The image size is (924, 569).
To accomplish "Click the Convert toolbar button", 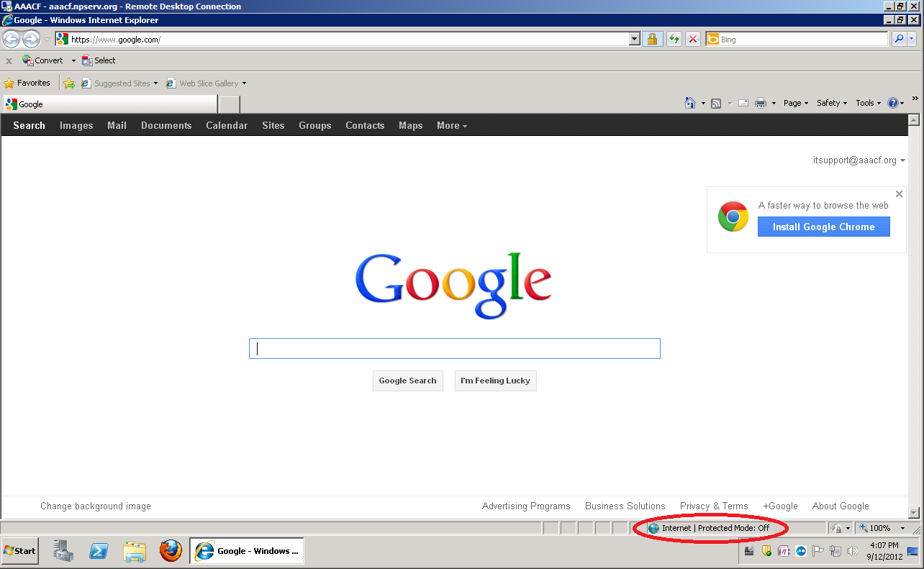I will point(43,60).
